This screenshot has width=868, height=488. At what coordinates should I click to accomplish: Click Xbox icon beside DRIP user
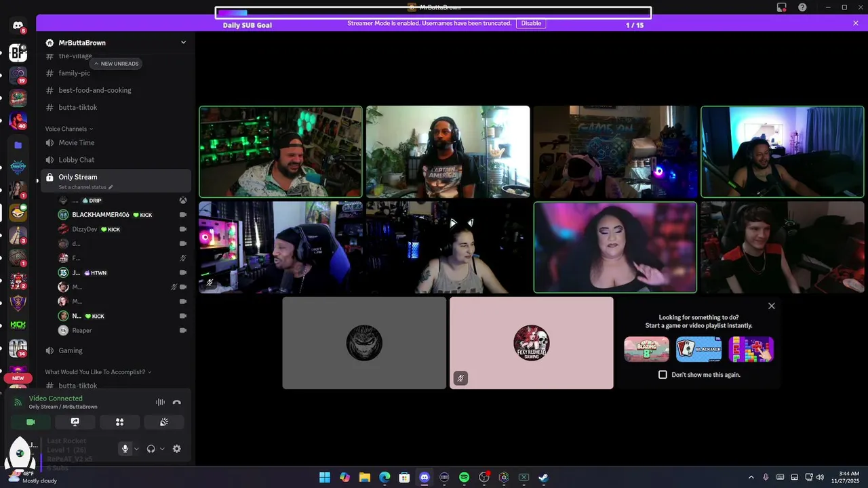(183, 201)
